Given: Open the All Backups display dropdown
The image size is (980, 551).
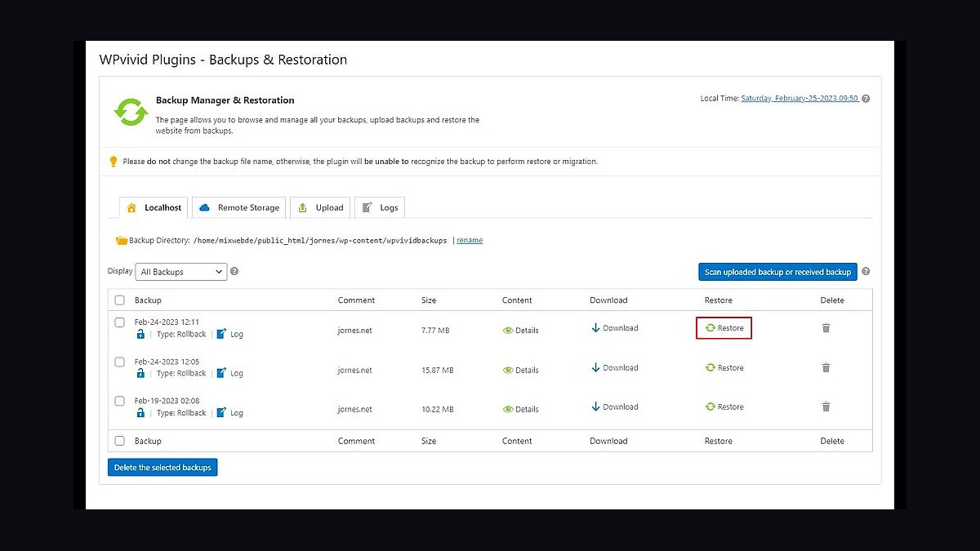Looking at the screenshot, I should click(181, 272).
